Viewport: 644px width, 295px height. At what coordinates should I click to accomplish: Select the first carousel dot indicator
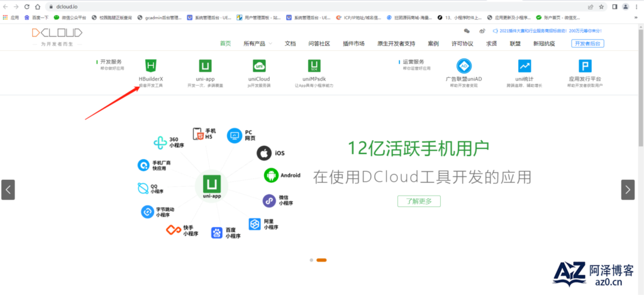[x=311, y=260]
